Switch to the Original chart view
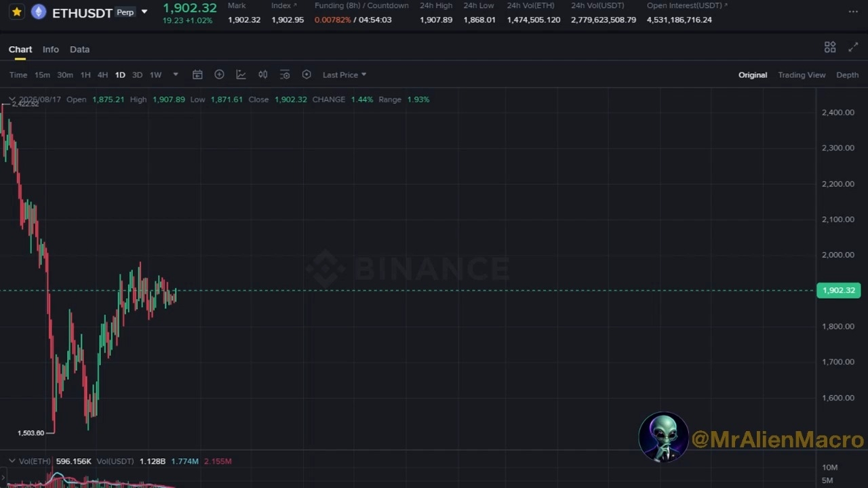Image resolution: width=868 pixels, height=488 pixels. click(753, 75)
